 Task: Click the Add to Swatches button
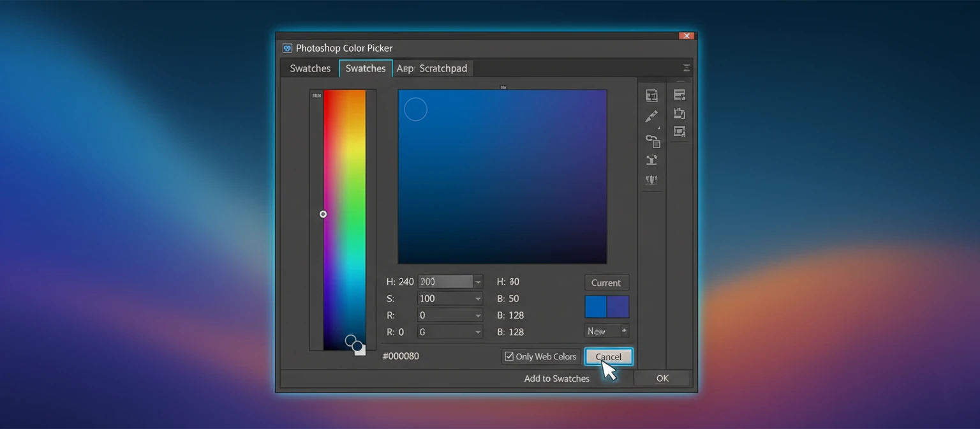[x=556, y=378]
